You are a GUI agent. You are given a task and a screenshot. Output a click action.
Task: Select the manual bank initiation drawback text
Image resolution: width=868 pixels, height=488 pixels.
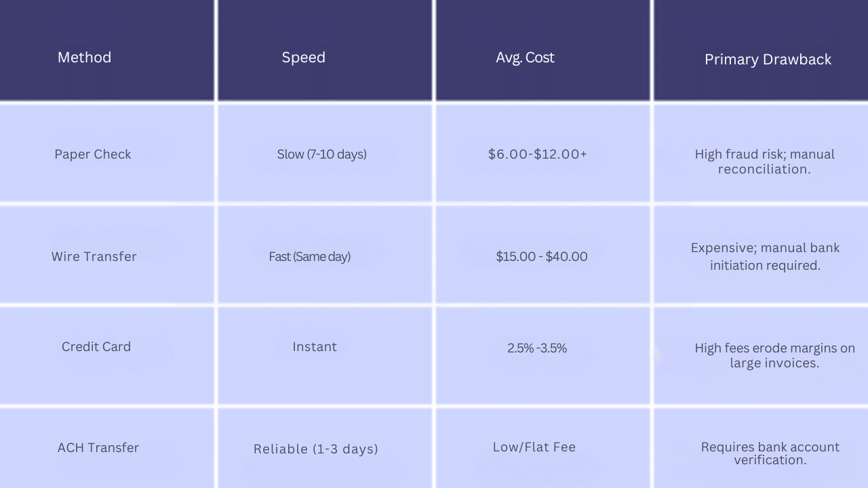point(765,257)
